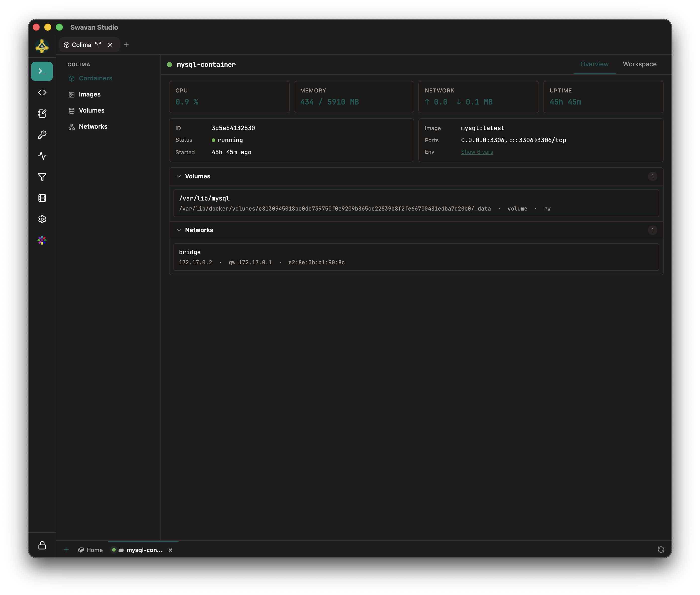
Task: Click the Swavan Studio logo icon
Action: pos(42,46)
